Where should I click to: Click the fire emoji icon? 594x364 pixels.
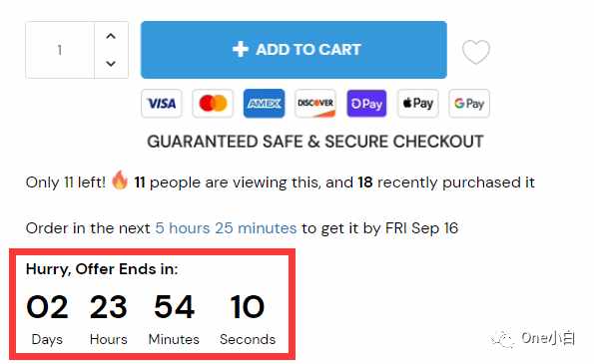click(x=120, y=181)
